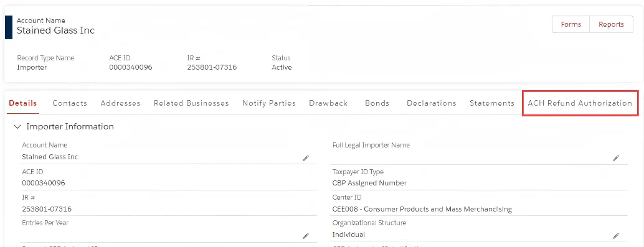Select the Drawback tab
Image resolution: width=644 pixels, height=247 pixels.
coord(328,103)
